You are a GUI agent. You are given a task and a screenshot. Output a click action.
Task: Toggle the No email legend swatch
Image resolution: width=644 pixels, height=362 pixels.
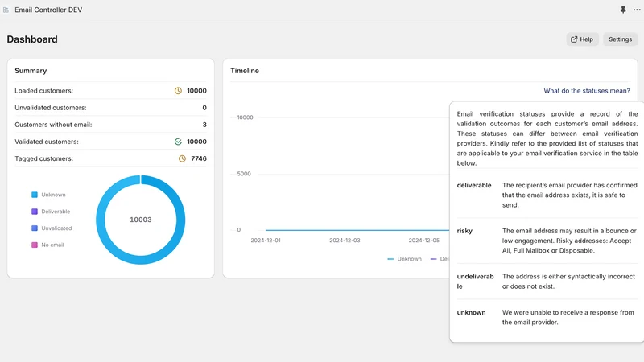pos(35,245)
